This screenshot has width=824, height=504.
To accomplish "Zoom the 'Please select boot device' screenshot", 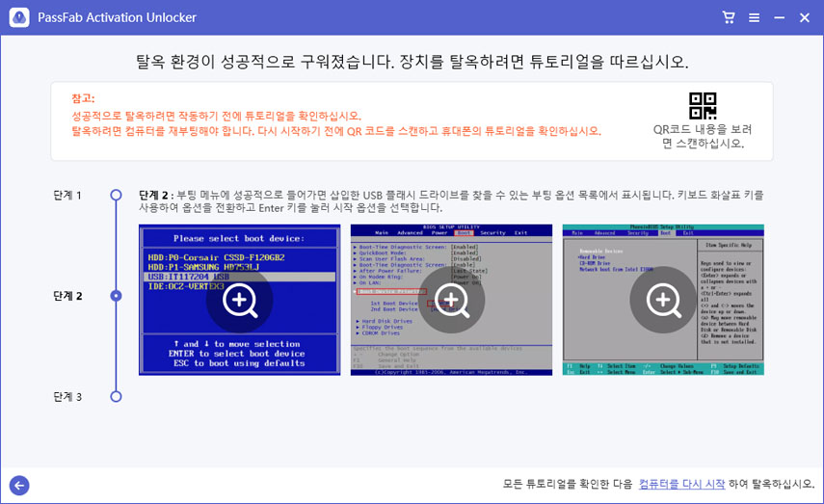I will tap(240, 300).
